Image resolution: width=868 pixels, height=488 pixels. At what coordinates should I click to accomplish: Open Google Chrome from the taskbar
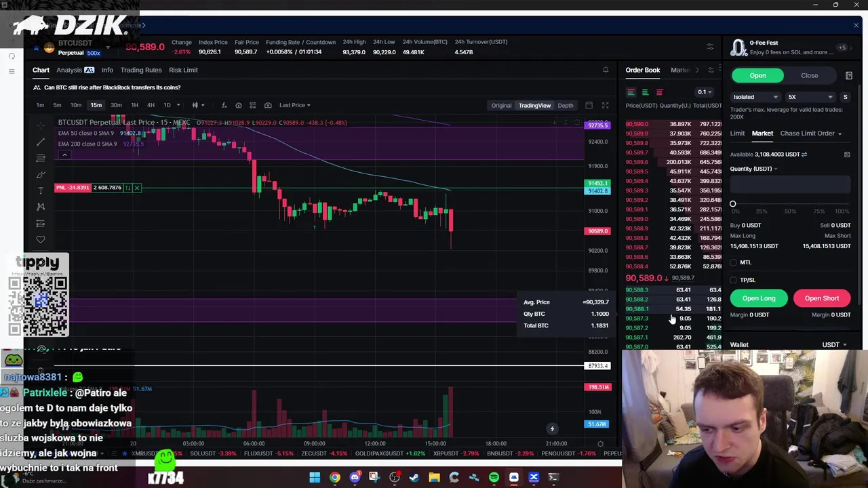click(335, 477)
